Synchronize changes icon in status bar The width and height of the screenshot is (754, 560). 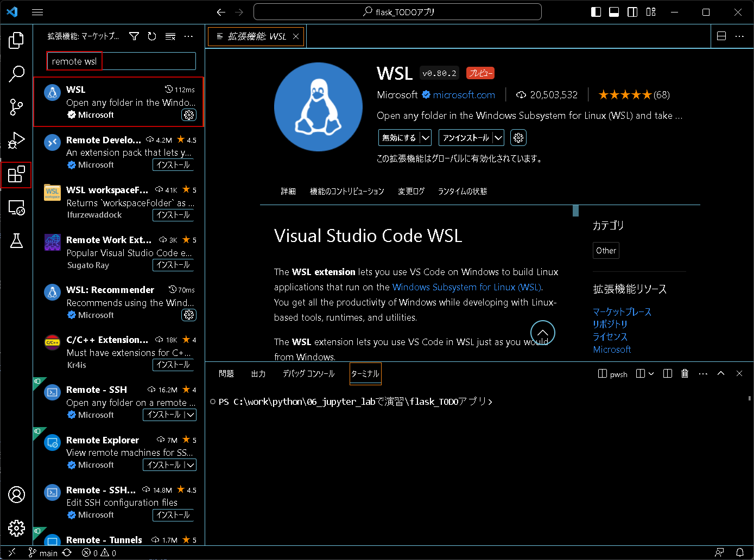click(67, 552)
